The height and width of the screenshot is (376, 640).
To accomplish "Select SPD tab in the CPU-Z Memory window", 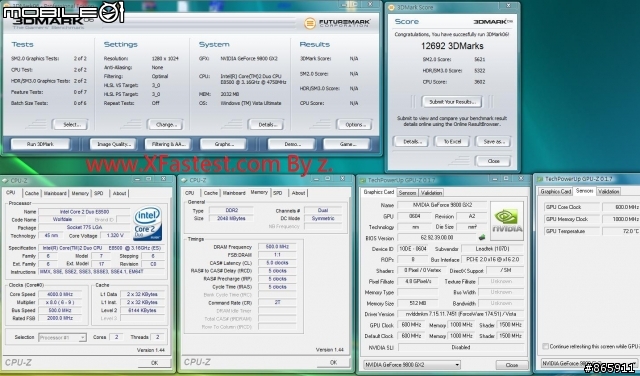I will pyautogui.click(x=278, y=193).
